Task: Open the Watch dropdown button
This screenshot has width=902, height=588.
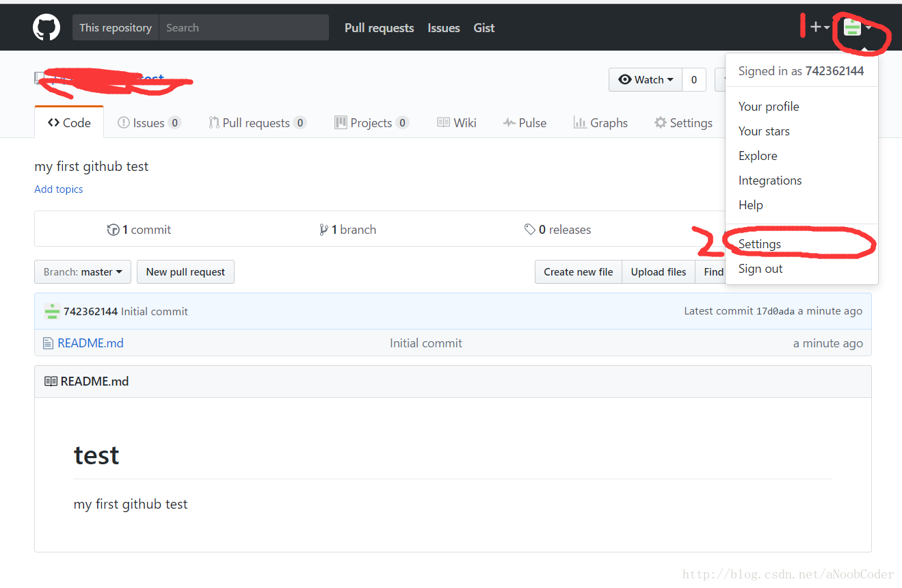Action: coord(646,80)
